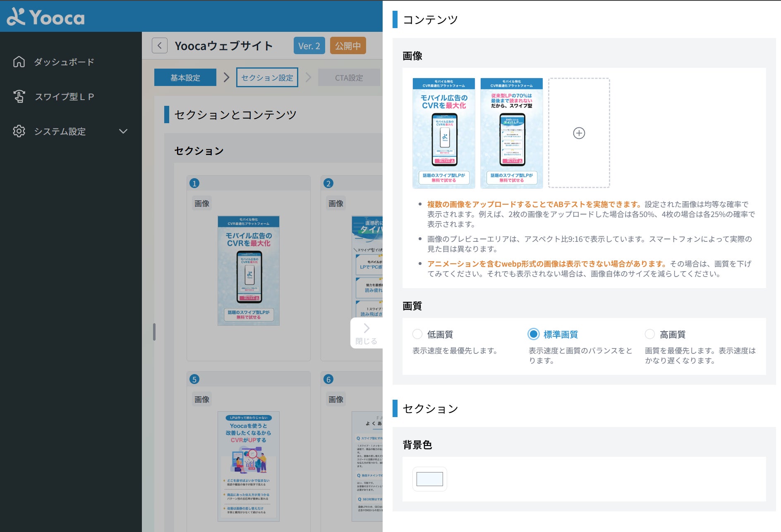Select システム設定 in sidebar
Screen dimensions: 781x532
[60, 131]
